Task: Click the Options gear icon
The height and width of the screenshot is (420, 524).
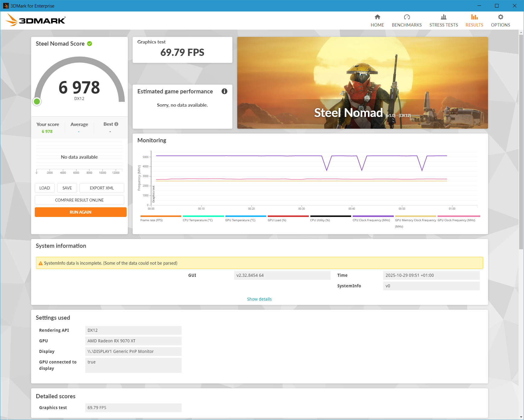Action: click(x=500, y=17)
